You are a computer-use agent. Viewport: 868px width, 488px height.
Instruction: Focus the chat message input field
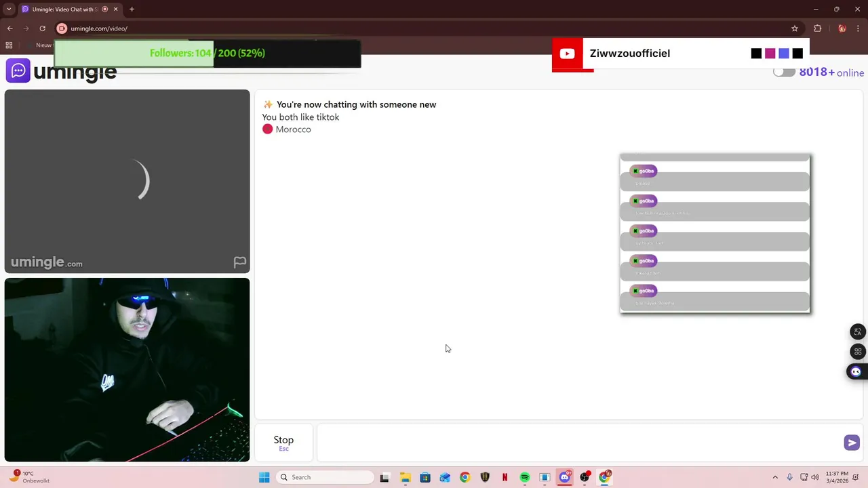[x=580, y=443]
